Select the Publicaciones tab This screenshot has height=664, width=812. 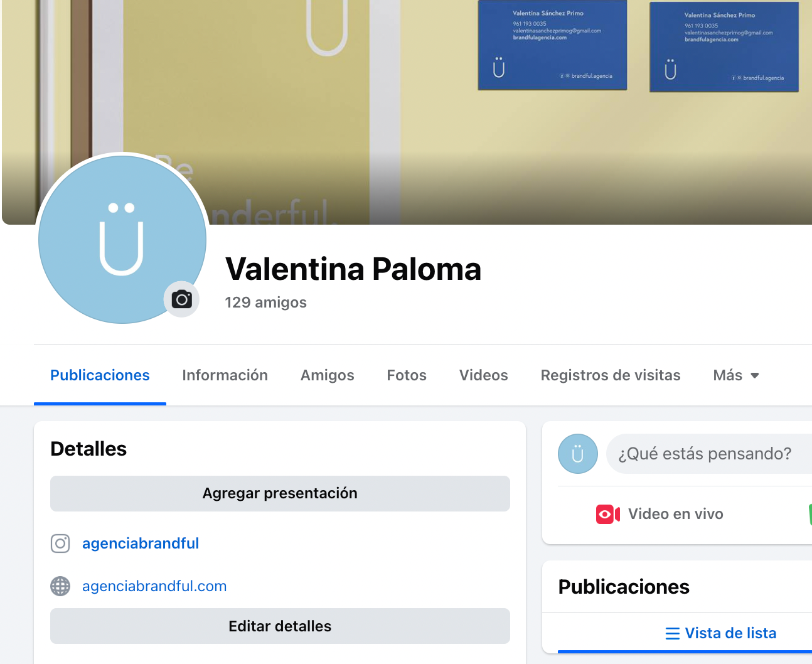point(100,375)
